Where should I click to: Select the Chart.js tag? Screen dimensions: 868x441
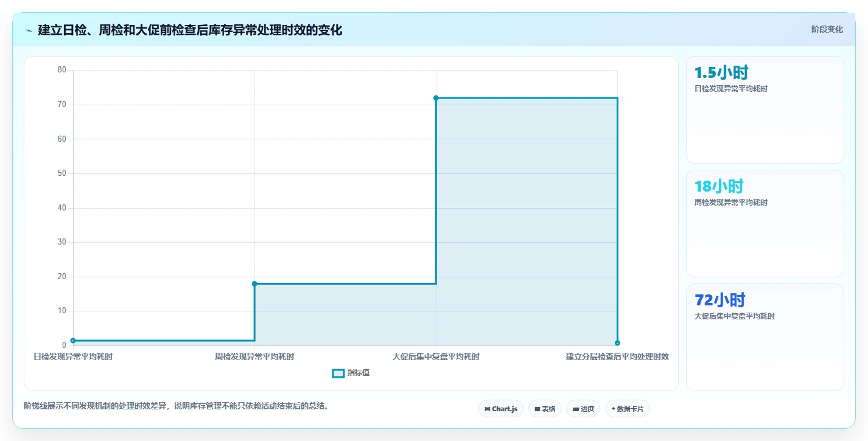(x=501, y=409)
